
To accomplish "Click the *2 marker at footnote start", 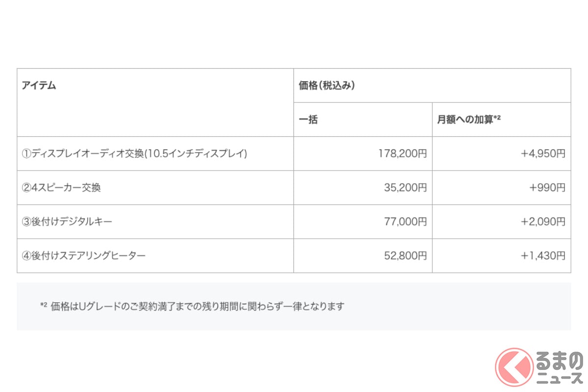I will (x=43, y=305).
